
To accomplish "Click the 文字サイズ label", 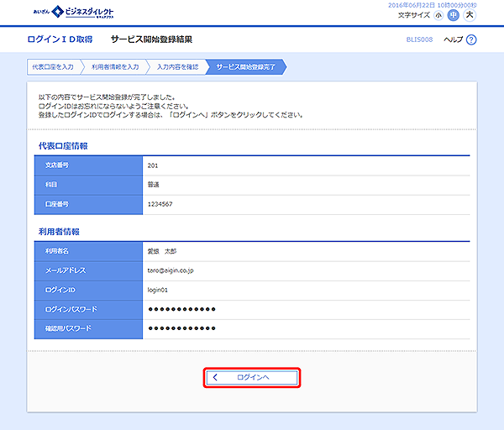I will 413,15.
